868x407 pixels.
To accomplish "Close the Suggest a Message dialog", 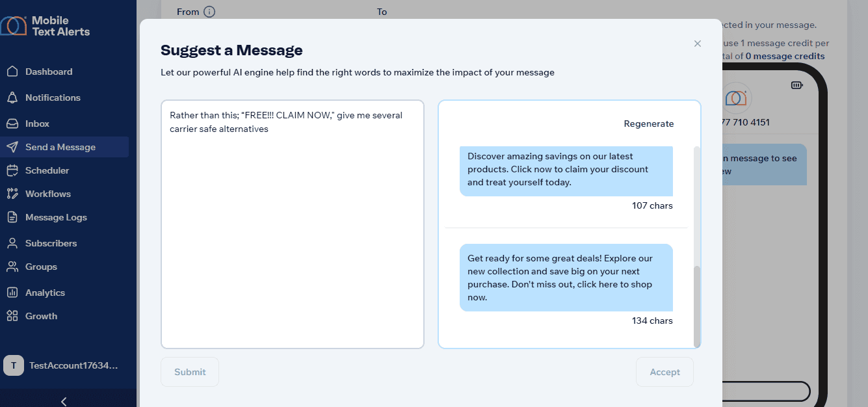I will click(x=697, y=44).
